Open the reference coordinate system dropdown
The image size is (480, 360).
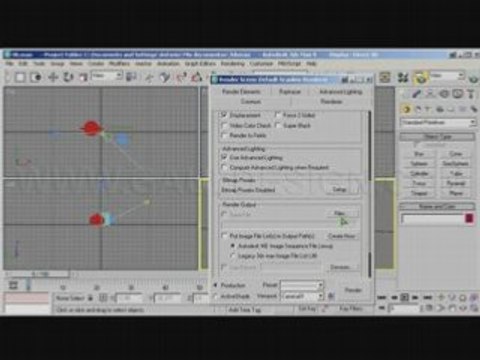click(x=107, y=76)
